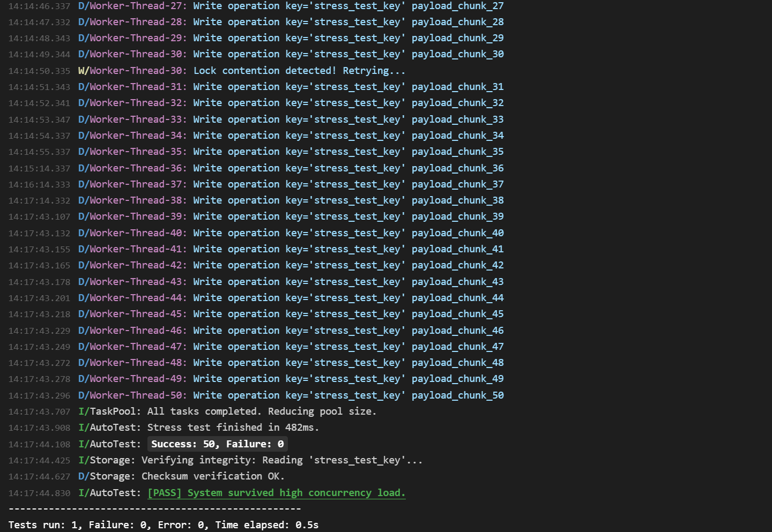Viewport: 772px width, 532px height.
Task: Select the log line with timestamp 14:14:48.343
Action: (256, 38)
